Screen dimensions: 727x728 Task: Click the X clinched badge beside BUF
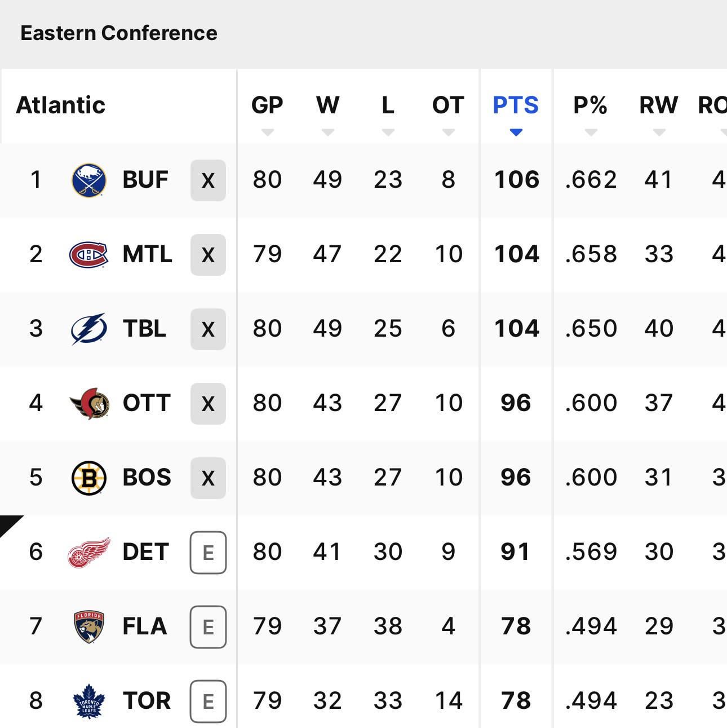tap(208, 180)
